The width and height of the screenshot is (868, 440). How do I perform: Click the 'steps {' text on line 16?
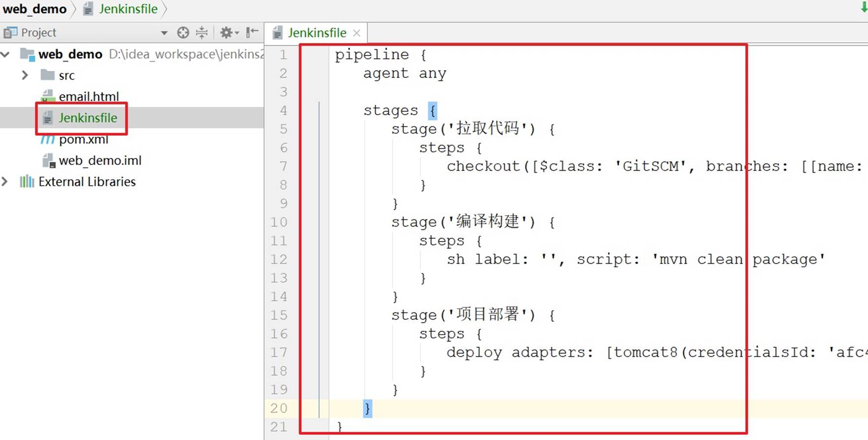[450, 334]
